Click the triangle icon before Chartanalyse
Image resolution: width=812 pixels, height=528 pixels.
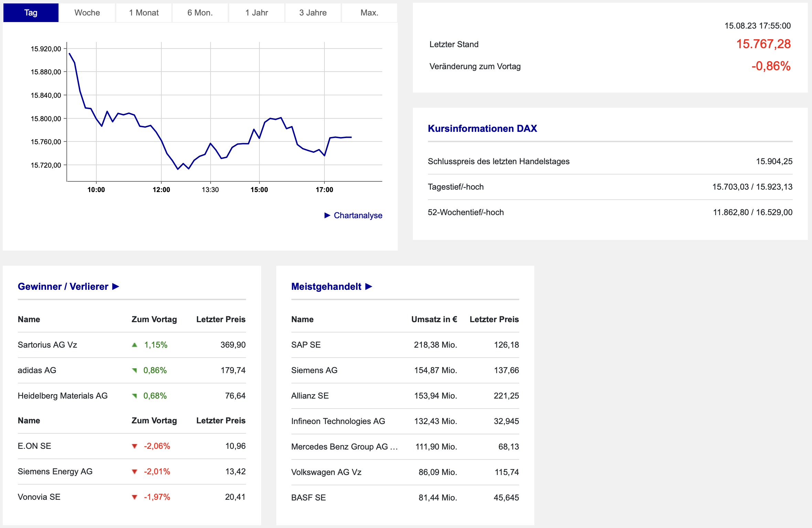click(x=327, y=215)
